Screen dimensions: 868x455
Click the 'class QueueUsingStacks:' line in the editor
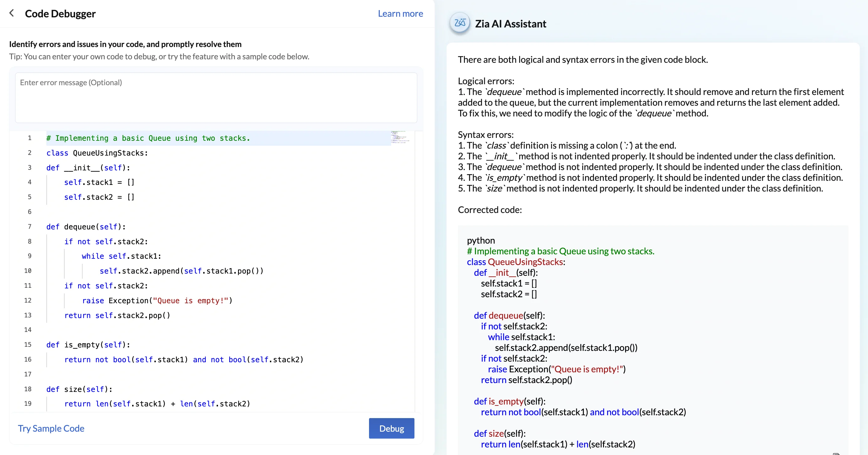(97, 153)
